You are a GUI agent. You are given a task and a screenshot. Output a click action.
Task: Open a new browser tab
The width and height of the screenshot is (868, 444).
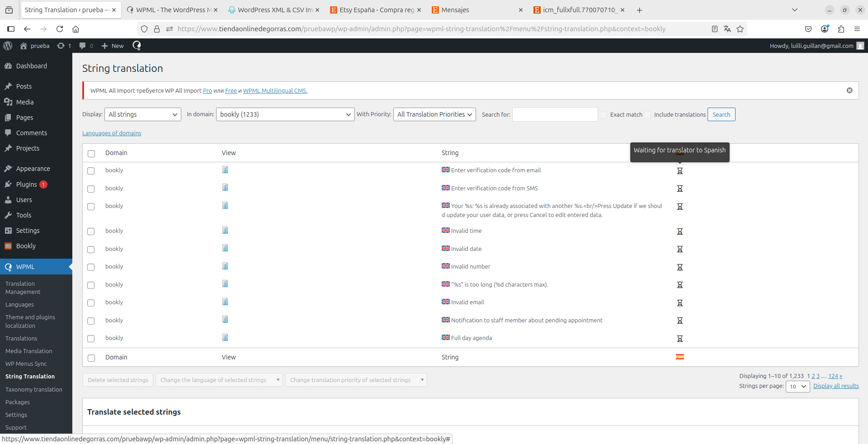639,10
